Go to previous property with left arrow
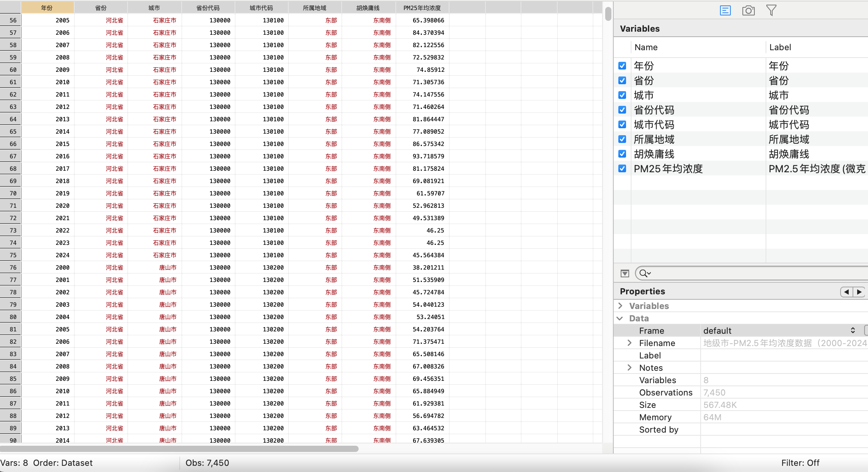 pos(846,292)
